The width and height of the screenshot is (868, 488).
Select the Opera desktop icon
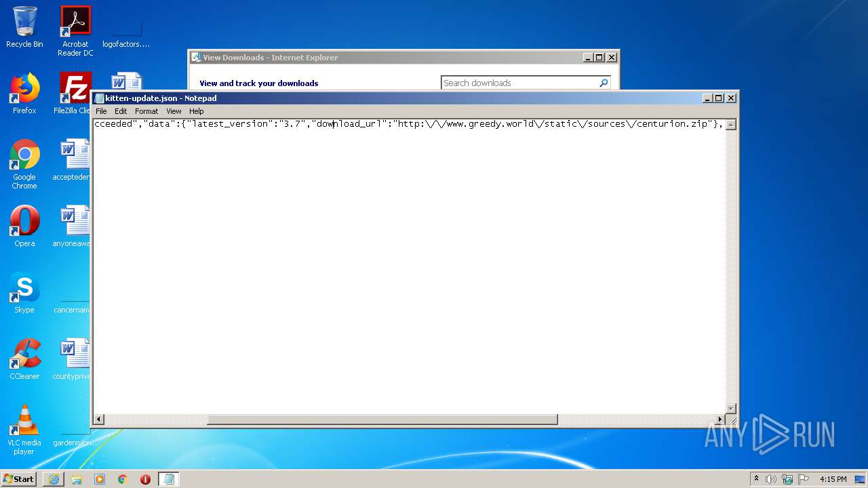(24, 226)
